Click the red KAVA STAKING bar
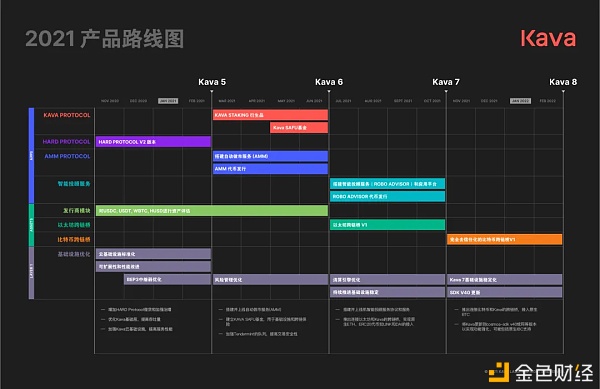This screenshot has height=389, width=600. tap(270, 115)
